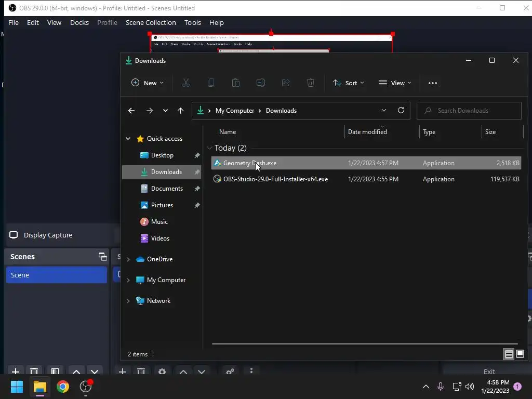Open Chrome from the taskbar

[x=63, y=387]
